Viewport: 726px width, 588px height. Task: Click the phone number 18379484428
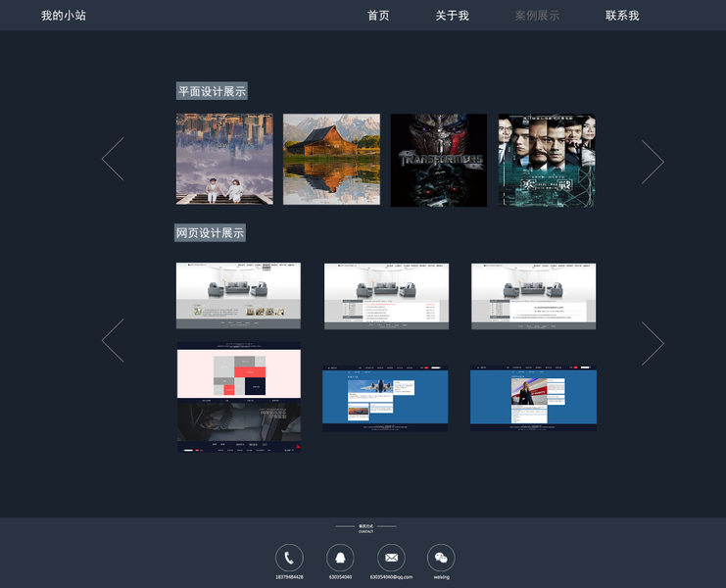289,577
